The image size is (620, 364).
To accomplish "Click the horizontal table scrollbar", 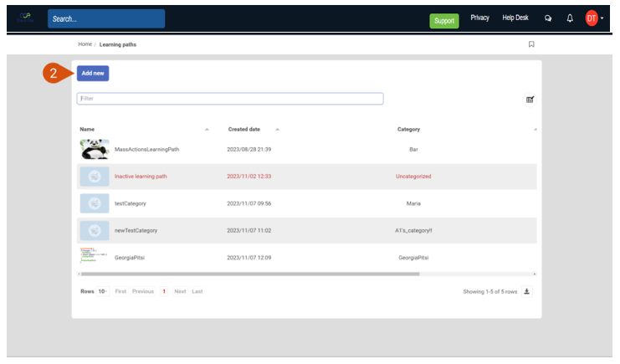I will click(x=250, y=274).
